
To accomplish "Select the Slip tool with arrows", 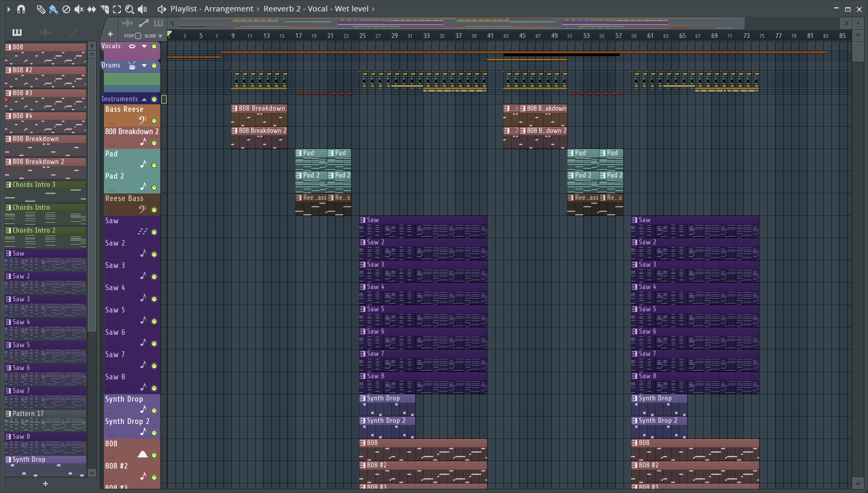I will (x=91, y=9).
